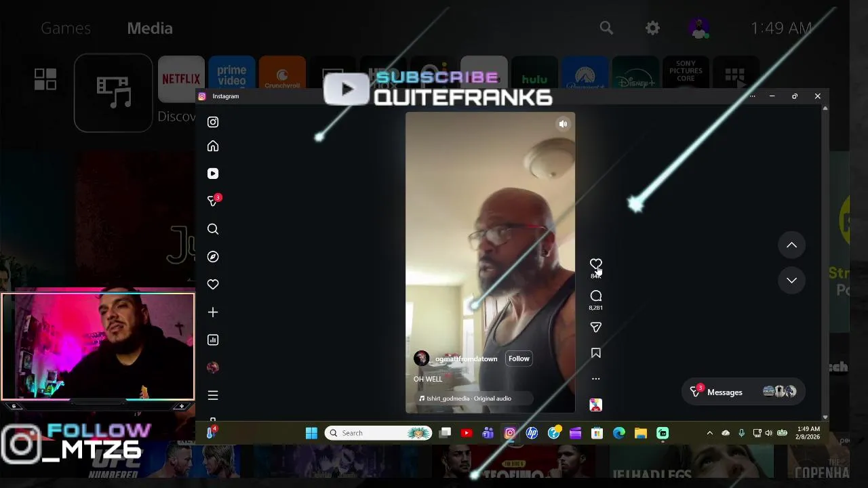868x488 pixels.
Task: Go to next reel with down chevron
Action: (791, 281)
